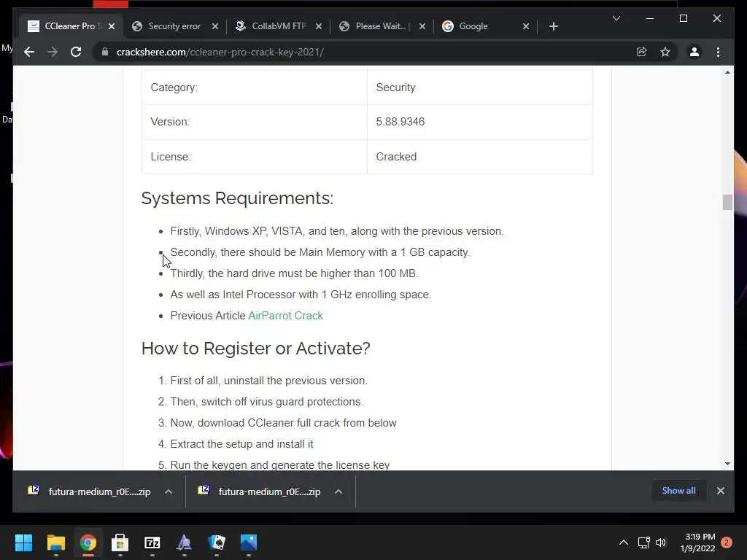This screenshot has width=747, height=560.
Task: Click scrollbar up arrow
Action: click(x=727, y=72)
